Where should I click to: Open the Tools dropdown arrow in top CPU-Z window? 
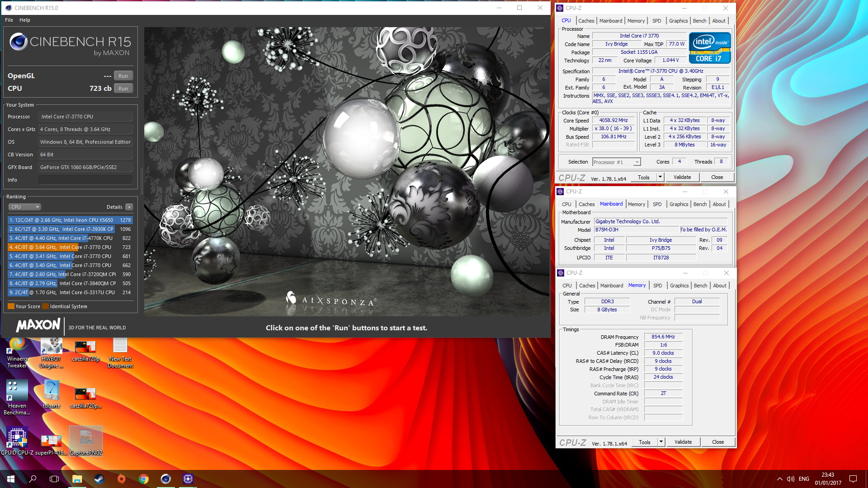[x=660, y=177]
